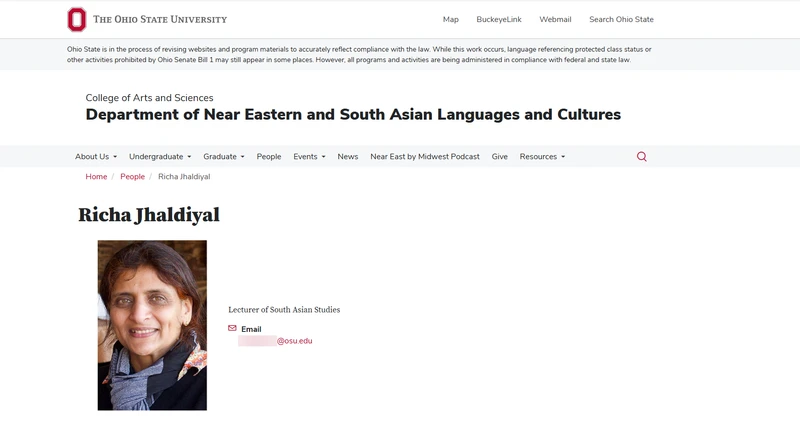Click the envelope email icon
Viewport: 800px width, 427px height.
pos(232,328)
